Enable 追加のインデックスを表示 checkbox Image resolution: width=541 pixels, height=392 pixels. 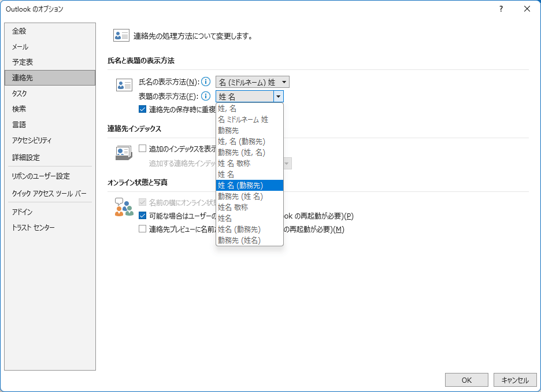143,149
